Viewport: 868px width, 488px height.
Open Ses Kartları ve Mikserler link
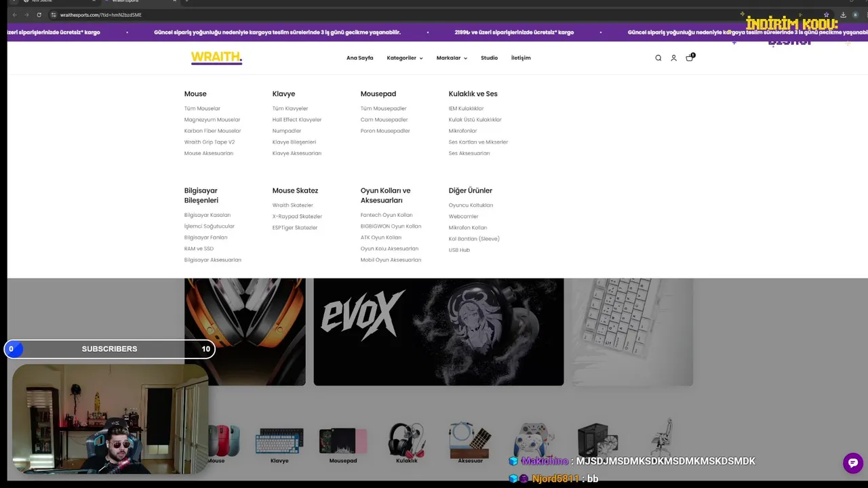pos(478,142)
